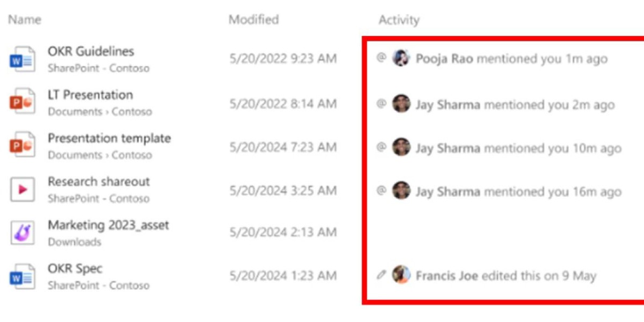Screen dimensions: 644x322
Task: Open the Presentation template file
Action: [109, 138]
